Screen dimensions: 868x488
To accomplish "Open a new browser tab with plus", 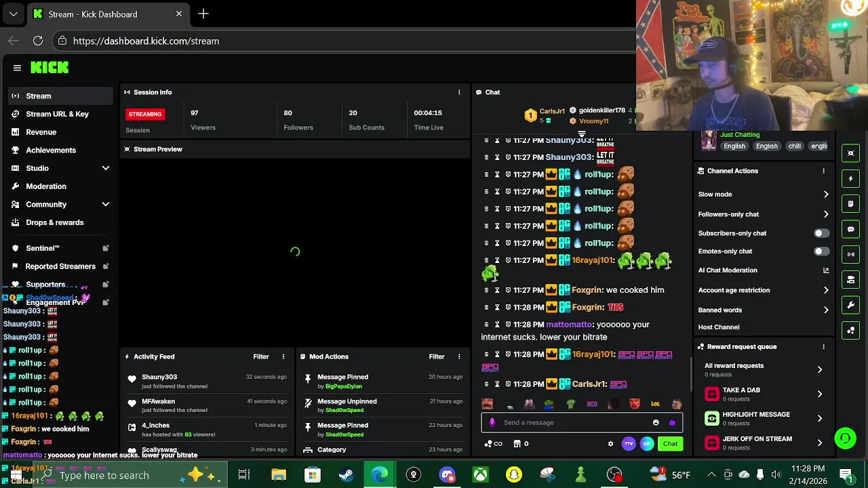I will click(x=203, y=14).
